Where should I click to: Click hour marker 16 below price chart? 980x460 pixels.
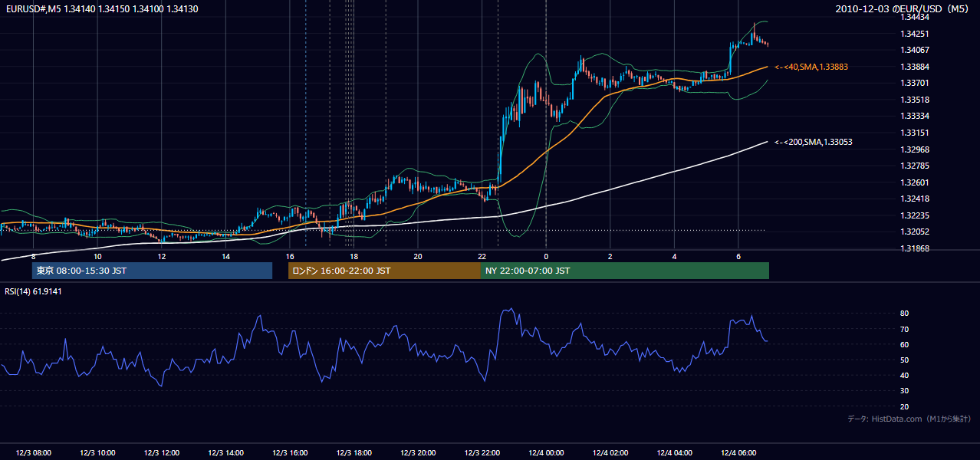(x=290, y=256)
